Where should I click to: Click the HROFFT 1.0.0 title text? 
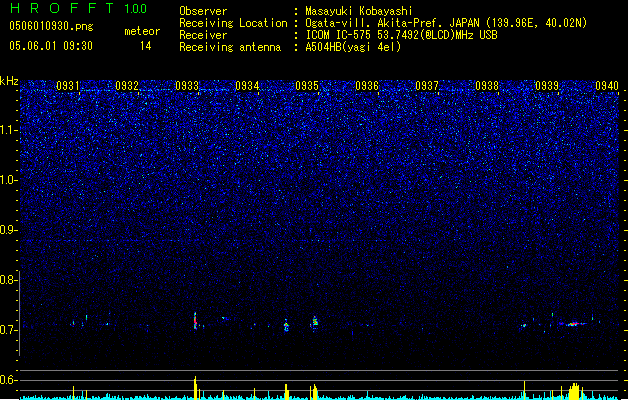coord(79,8)
